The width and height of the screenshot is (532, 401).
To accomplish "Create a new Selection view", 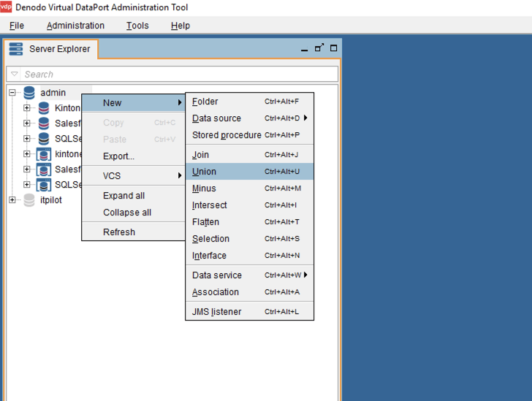I will click(x=249, y=239).
